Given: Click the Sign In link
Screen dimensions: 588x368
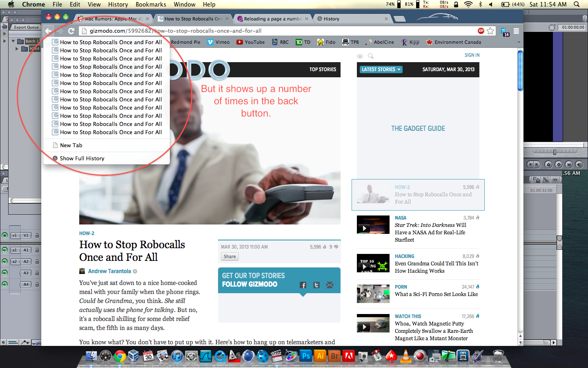Looking at the screenshot, I should click(472, 55).
